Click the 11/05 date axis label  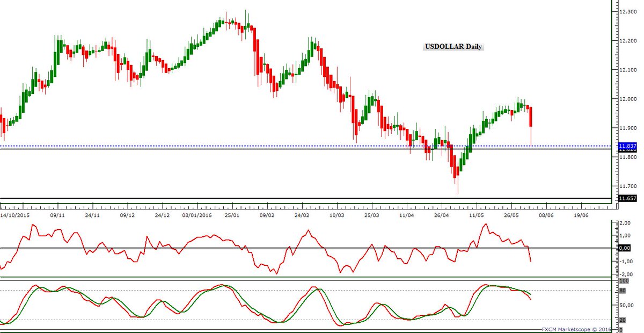coord(477,214)
